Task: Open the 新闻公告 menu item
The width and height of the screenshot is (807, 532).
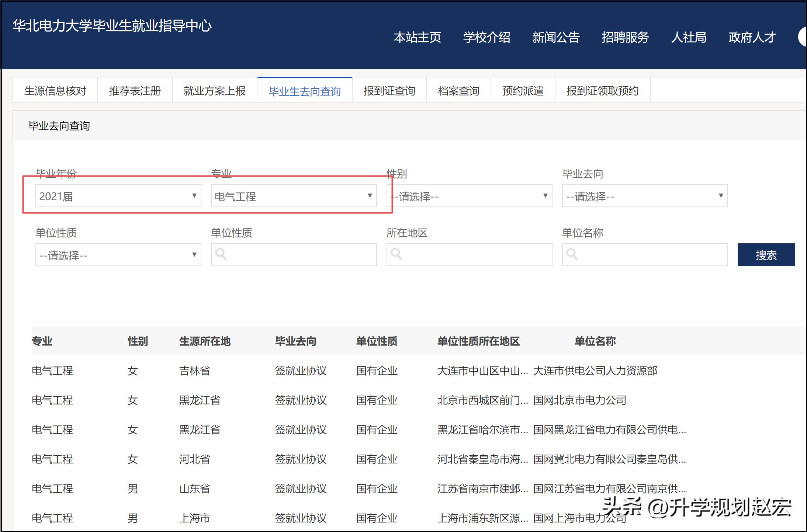Action: point(556,37)
